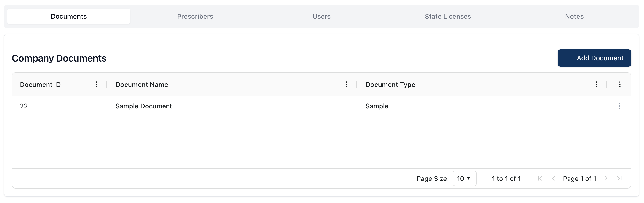Go to the previous page of results

click(x=553, y=179)
